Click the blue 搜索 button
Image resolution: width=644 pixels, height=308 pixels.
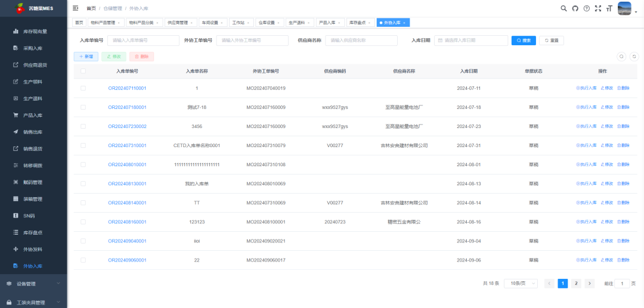coord(522,41)
